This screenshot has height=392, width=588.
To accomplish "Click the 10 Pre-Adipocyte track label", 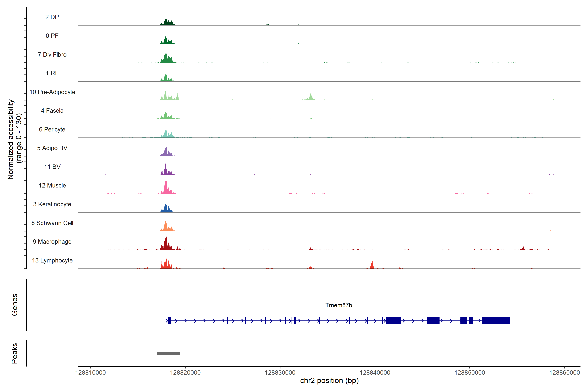I will point(52,92).
